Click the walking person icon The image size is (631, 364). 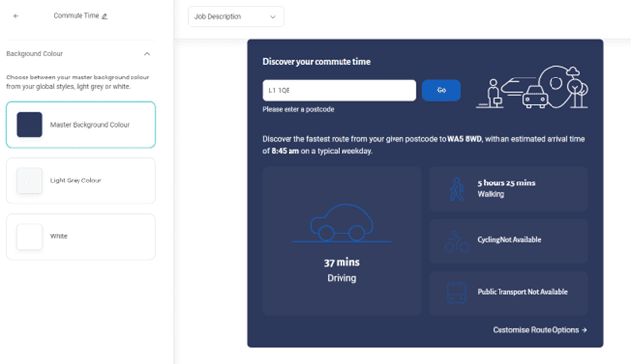[x=457, y=189]
